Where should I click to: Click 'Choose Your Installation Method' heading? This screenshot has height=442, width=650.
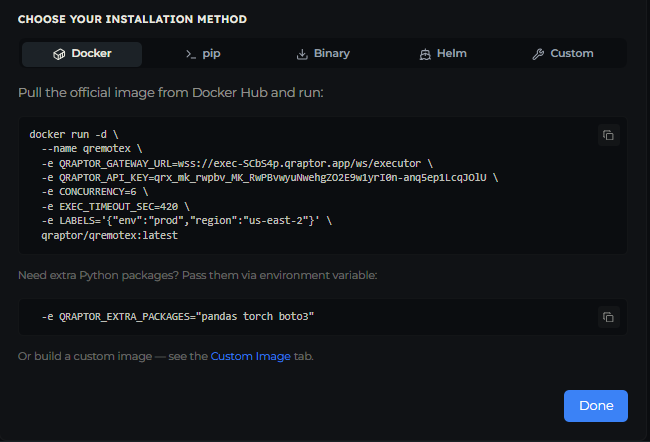(x=132, y=19)
